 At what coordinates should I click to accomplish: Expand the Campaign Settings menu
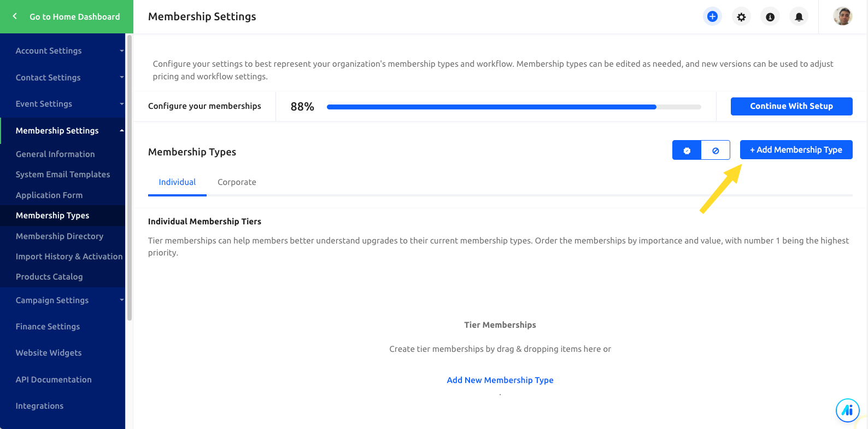coord(63,300)
